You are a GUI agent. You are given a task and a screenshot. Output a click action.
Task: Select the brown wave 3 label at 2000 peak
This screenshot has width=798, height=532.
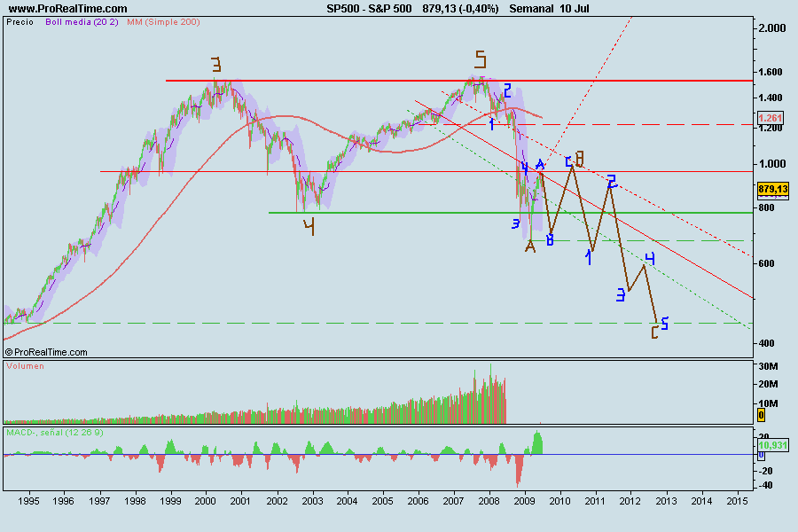216,65
